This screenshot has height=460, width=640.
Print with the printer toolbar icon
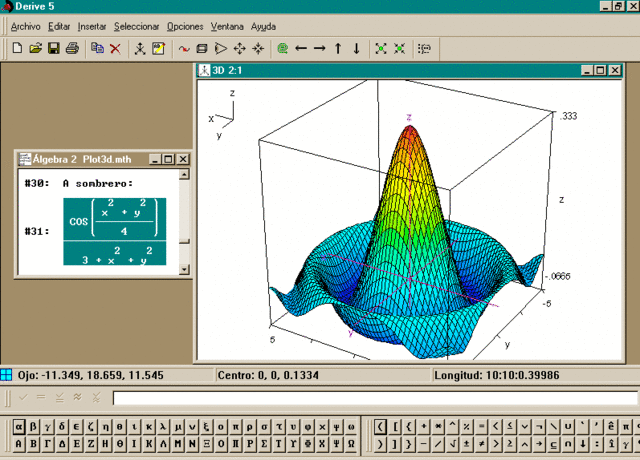pos(72,48)
